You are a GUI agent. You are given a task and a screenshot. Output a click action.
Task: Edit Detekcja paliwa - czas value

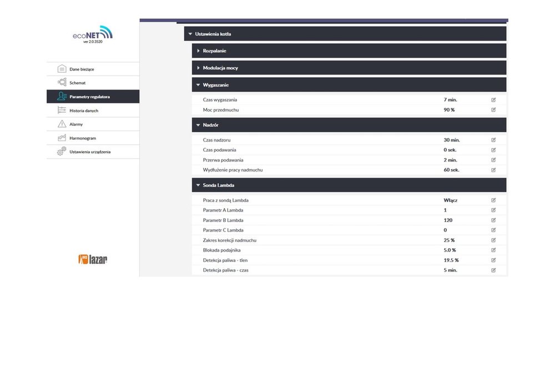coord(493,270)
